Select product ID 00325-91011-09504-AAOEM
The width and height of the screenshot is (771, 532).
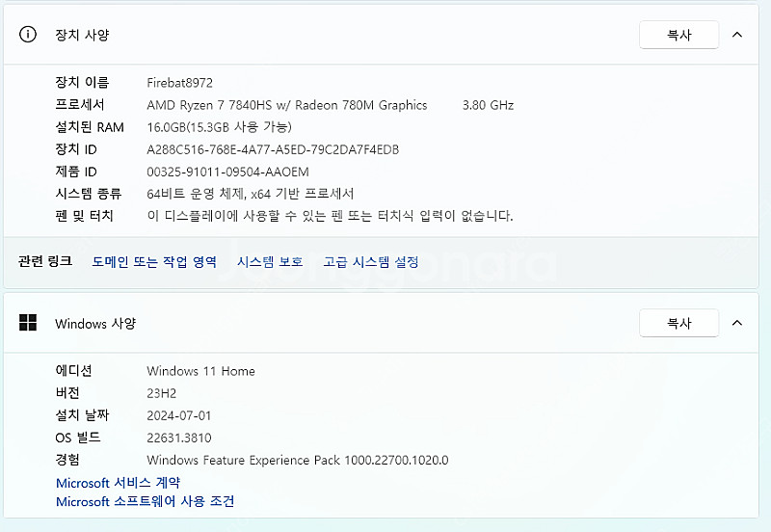coord(227,173)
